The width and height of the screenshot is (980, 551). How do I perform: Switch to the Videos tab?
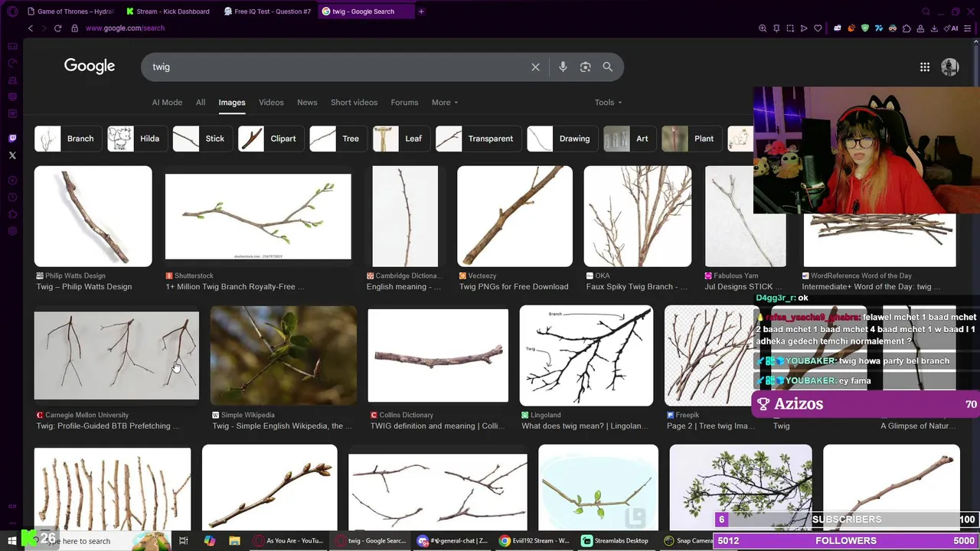[x=271, y=103]
